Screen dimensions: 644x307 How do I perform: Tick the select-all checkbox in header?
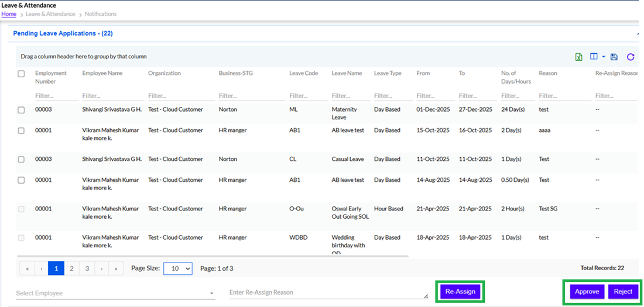21,74
